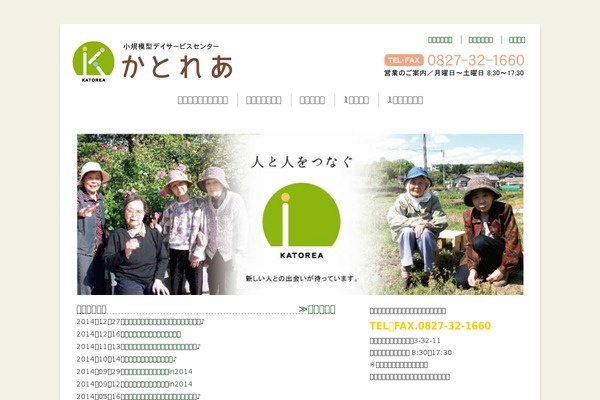Viewport: 600px width, 400px height.
Task: Select the 営業のご案内 business hours line
Action: (454, 73)
